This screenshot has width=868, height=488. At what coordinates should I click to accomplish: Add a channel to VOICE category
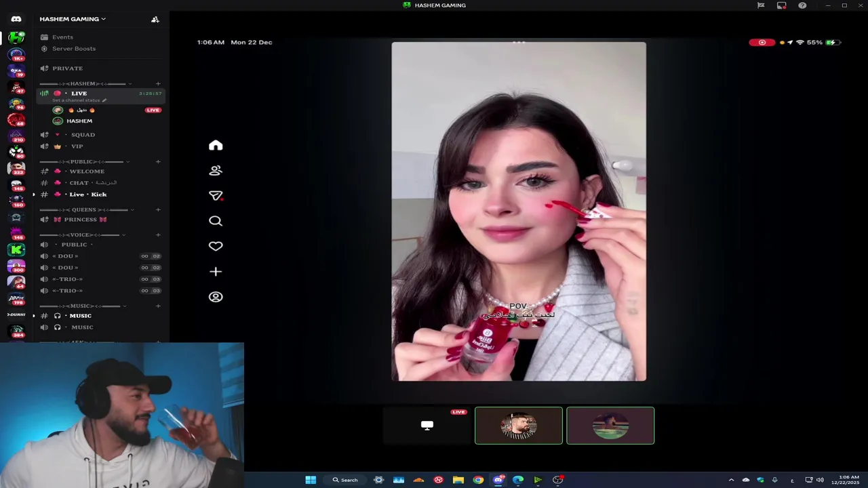158,235
